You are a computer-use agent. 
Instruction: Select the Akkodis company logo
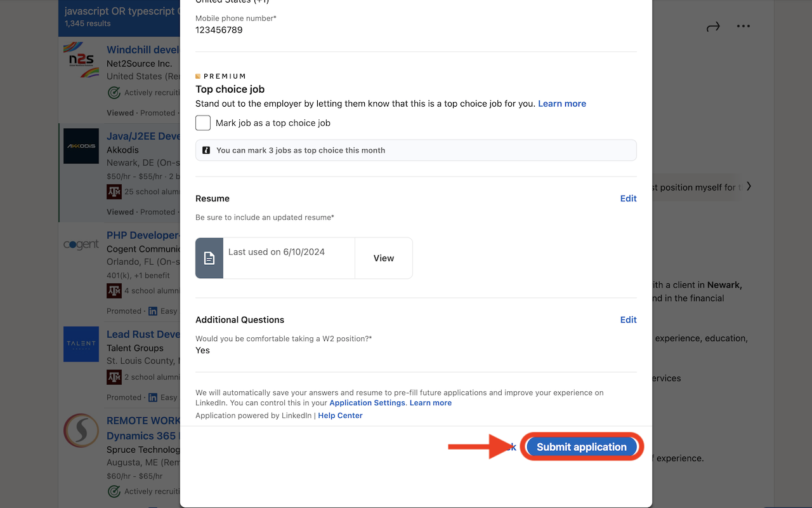(x=81, y=145)
